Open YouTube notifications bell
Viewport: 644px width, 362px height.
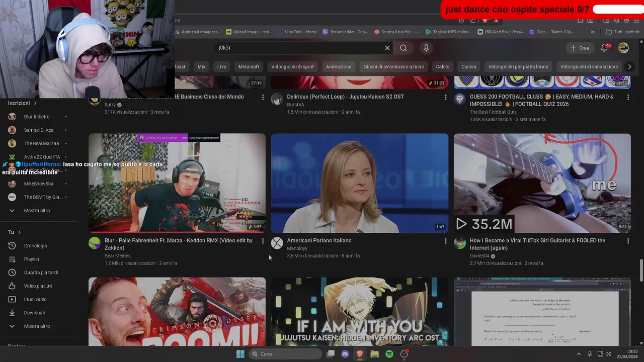tap(604, 48)
